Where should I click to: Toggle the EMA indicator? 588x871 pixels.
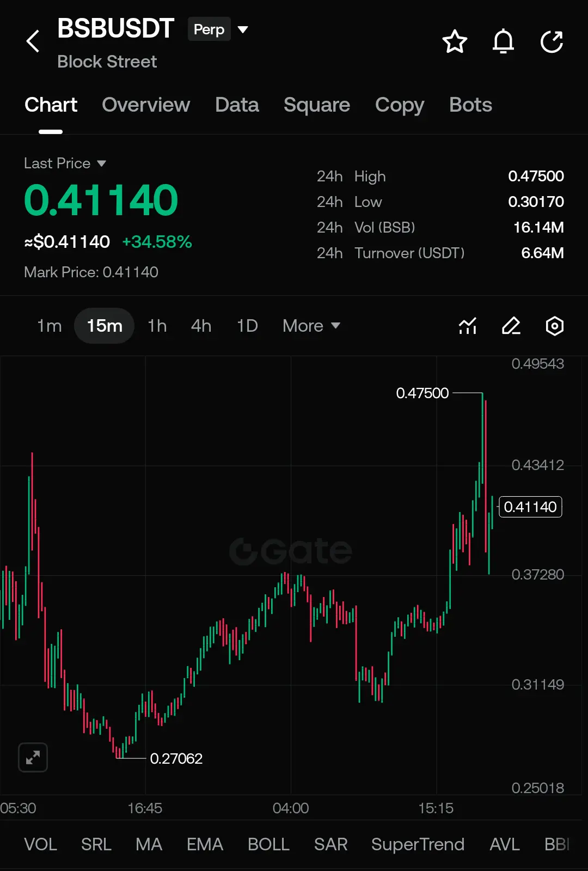pyautogui.click(x=205, y=844)
